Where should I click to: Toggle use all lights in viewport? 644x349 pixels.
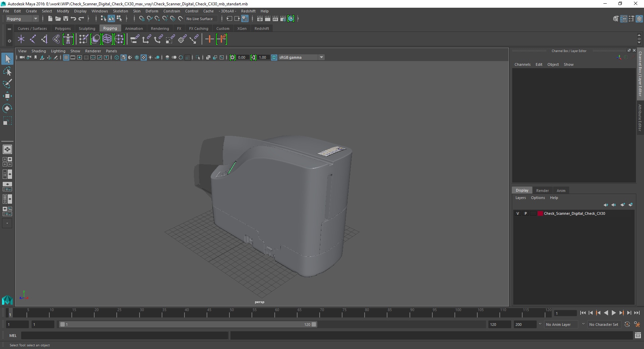point(150,57)
